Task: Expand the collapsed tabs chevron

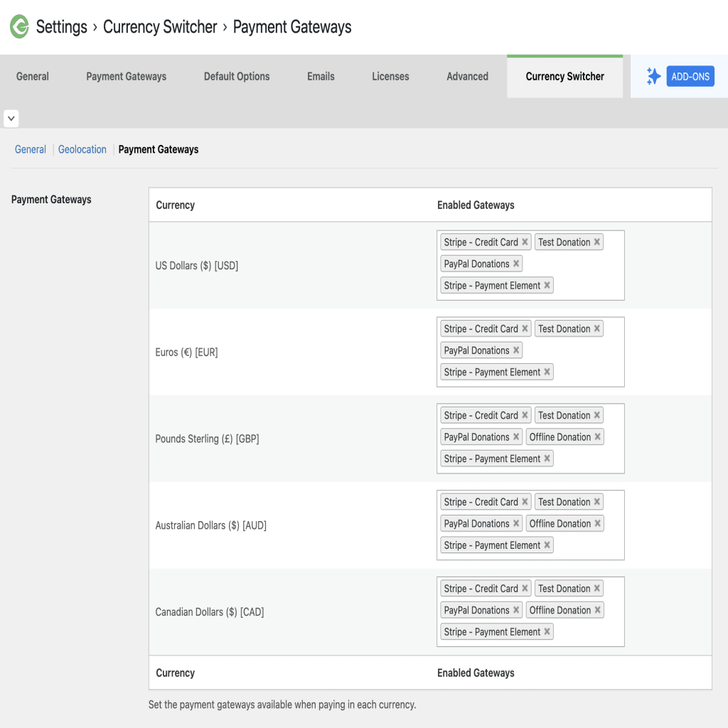Action: click(x=11, y=119)
